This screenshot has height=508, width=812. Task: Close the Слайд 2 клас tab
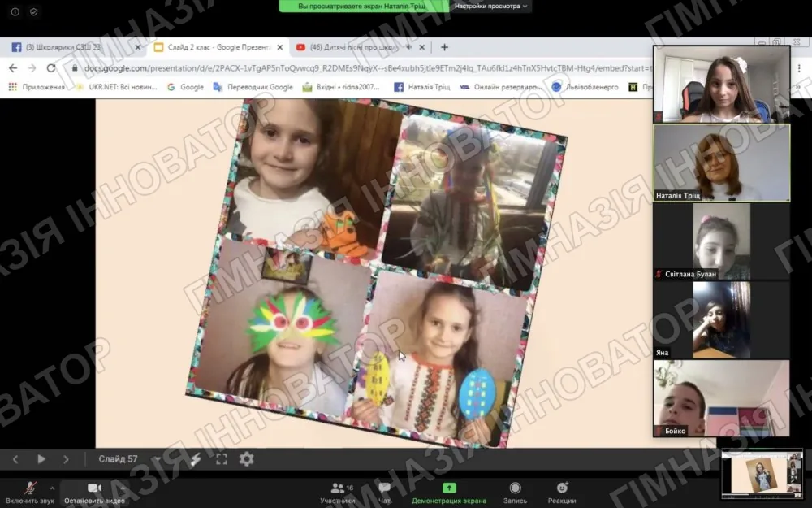[x=279, y=47]
